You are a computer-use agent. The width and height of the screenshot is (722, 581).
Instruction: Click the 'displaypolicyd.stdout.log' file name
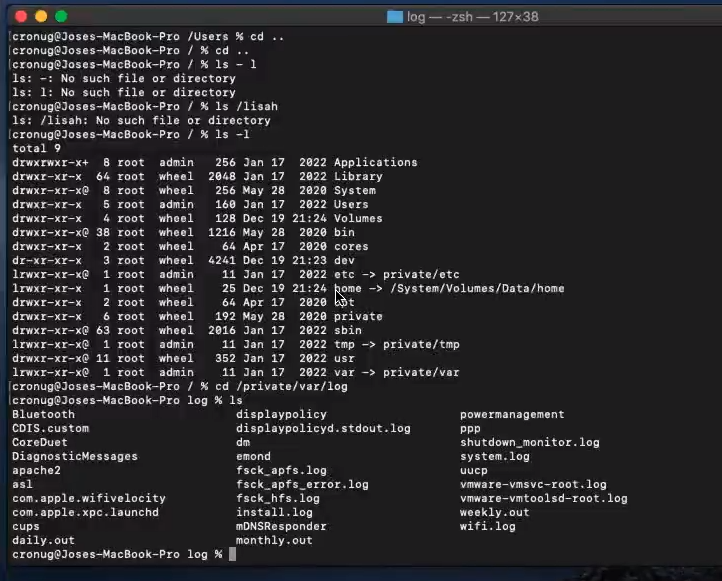(x=323, y=429)
